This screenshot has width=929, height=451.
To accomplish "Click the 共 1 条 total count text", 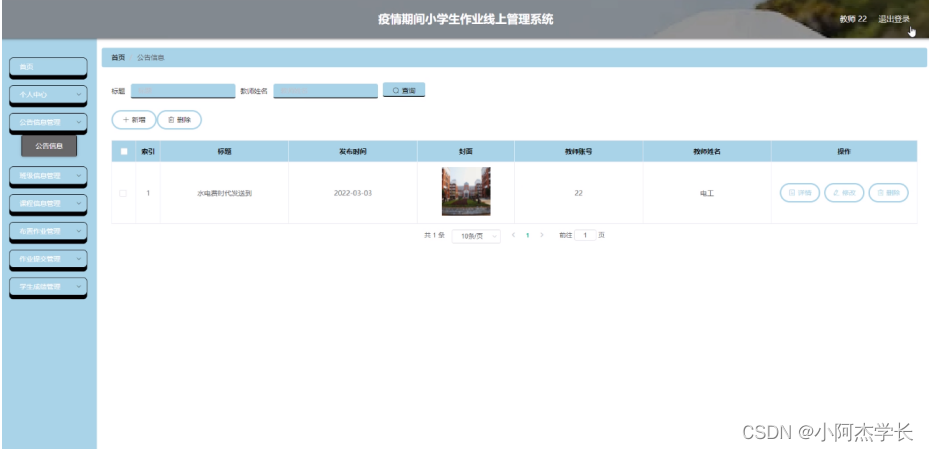I will coord(434,235).
